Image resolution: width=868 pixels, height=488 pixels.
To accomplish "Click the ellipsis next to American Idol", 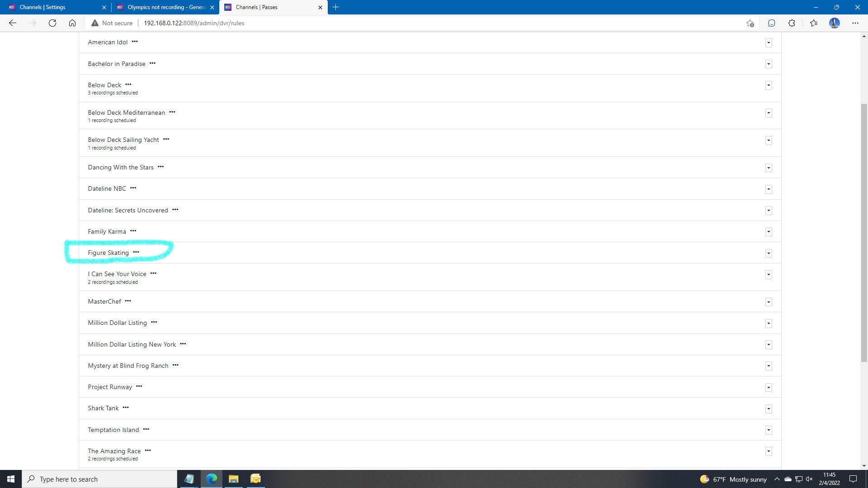I will click(x=135, y=42).
